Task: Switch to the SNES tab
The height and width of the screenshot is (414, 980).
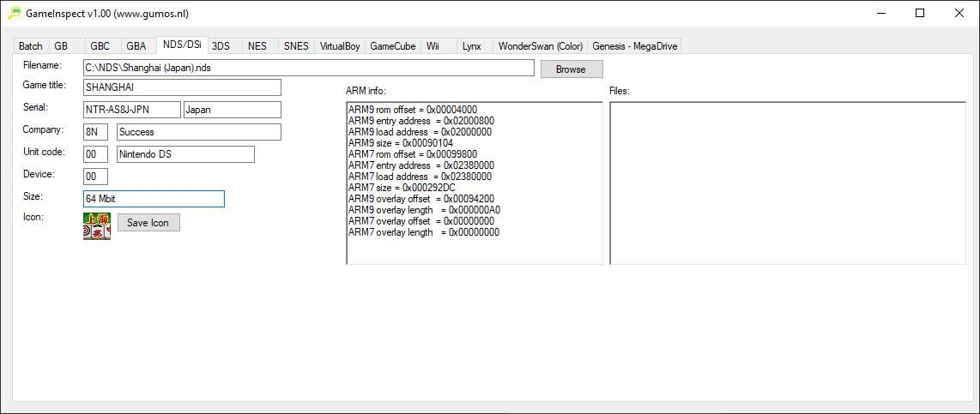Action: pyautogui.click(x=296, y=46)
